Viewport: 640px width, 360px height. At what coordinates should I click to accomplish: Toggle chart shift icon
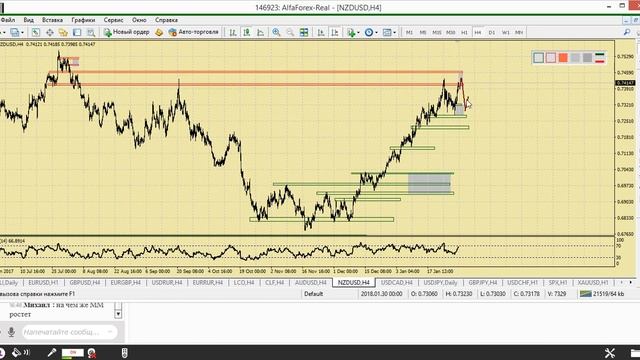(x=335, y=32)
